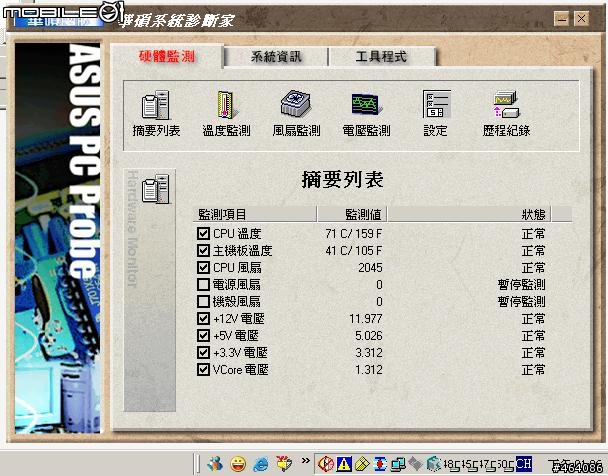This screenshot has height=476, width=608.
Task: Uncheck the +3.3V 電壓 checkbox
Action: 203,353
